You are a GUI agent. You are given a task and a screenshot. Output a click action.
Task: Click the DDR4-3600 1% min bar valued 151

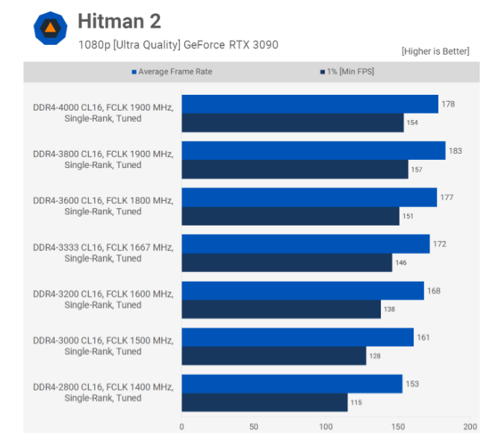coord(290,216)
